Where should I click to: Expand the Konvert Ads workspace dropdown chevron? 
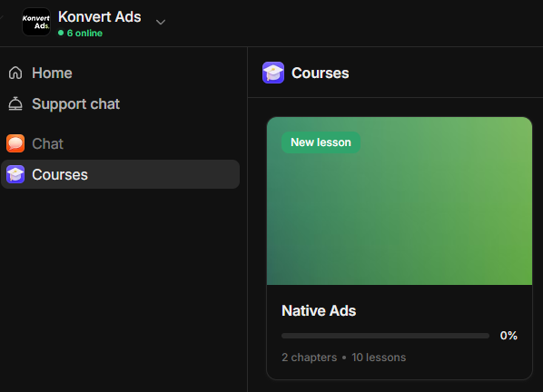(161, 22)
